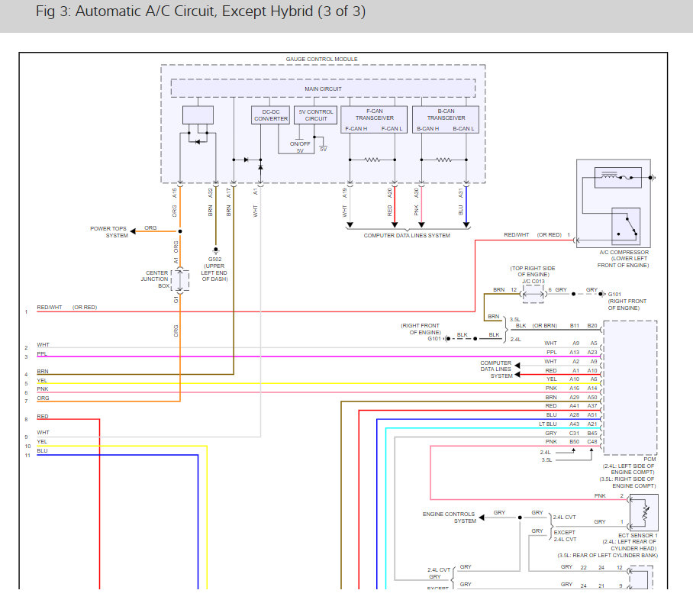Click PCM terminal label A43
Viewport: 693px width, 616px height.
pyautogui.click(x=574, y=424)
